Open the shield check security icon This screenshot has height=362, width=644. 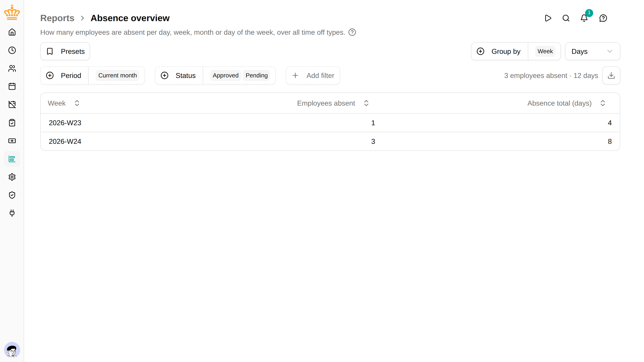pos(12,195)
